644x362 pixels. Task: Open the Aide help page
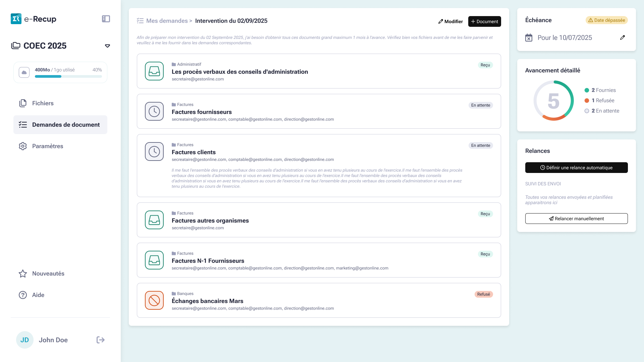point(38,295)
